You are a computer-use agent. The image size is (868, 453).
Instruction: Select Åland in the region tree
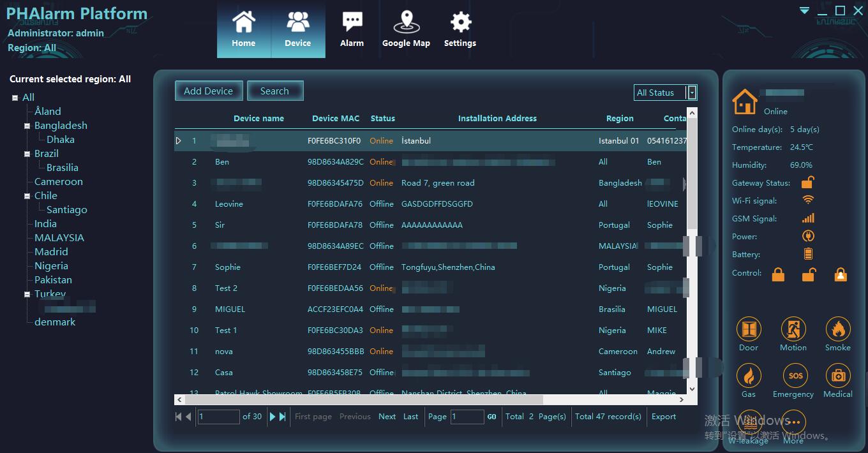(48, 111)
